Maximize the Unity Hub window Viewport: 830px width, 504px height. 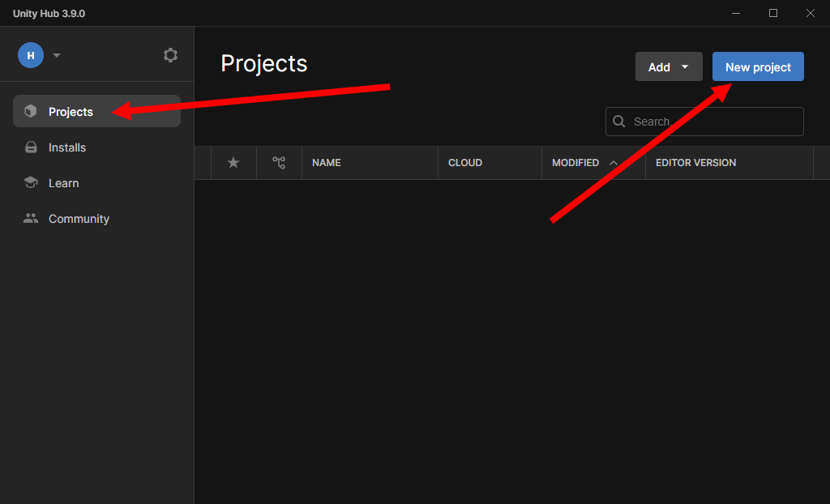pos(772,13)
